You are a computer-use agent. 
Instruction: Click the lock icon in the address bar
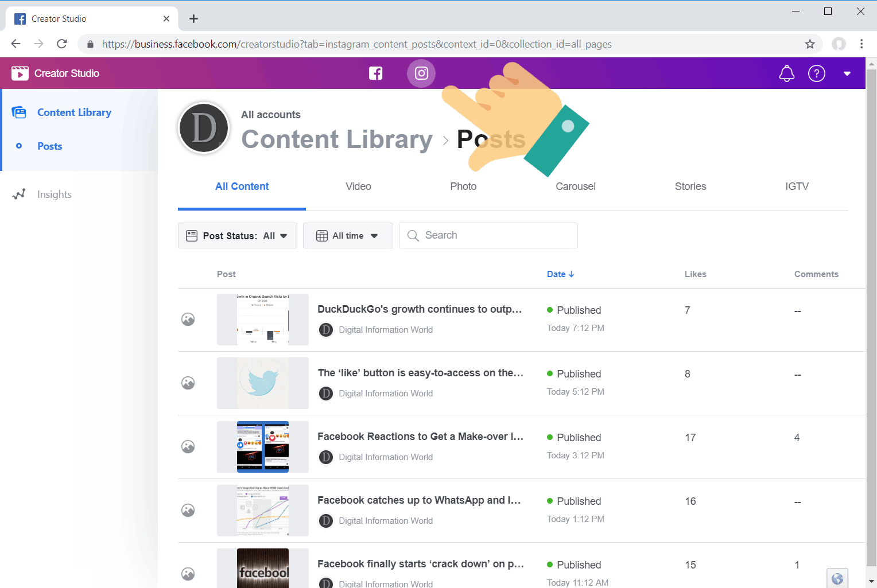click(x=90, y=44)
